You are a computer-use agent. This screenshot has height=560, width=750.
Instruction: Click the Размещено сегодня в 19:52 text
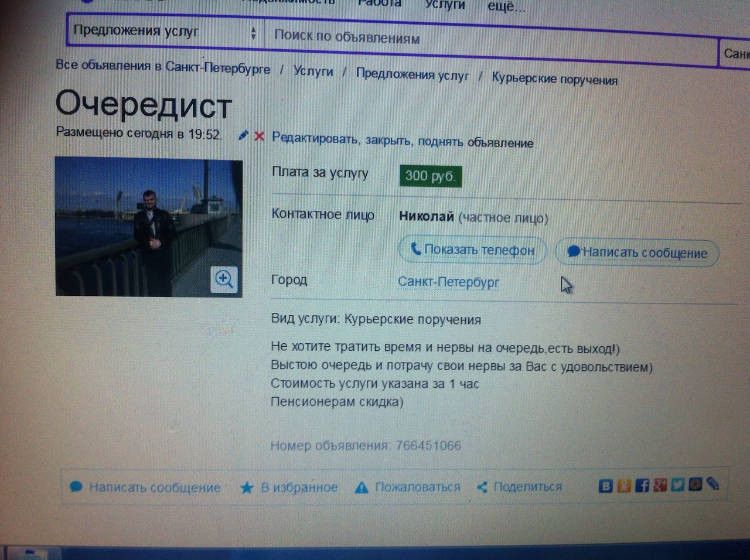pyautogui.click(x=139, y=133)
